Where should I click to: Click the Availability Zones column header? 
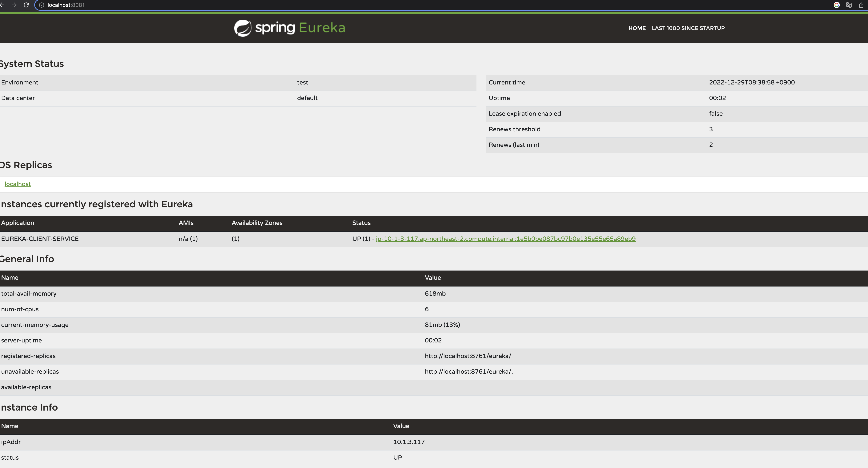257,223
